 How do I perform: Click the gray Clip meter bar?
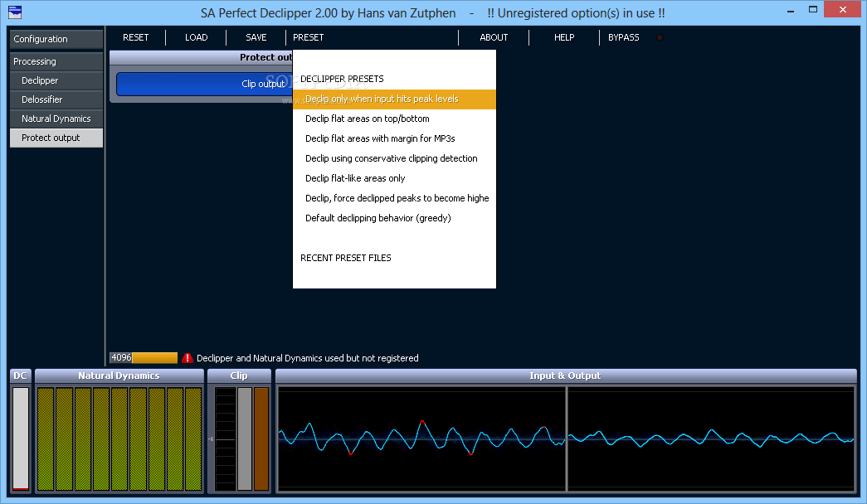point(245,439)
